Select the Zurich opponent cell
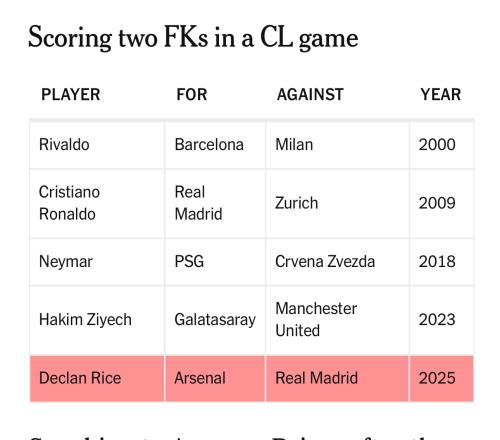500x440 pixels. (337, 203)
